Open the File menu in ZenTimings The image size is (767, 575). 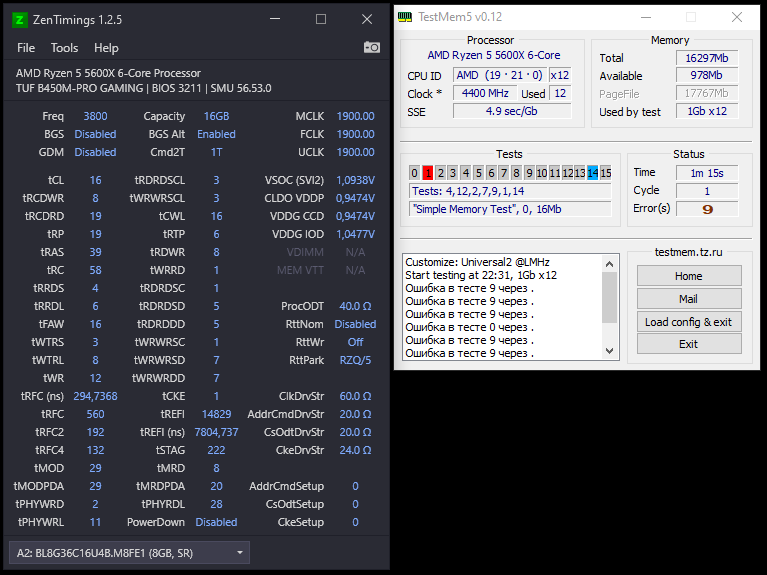tap(26, 48)
